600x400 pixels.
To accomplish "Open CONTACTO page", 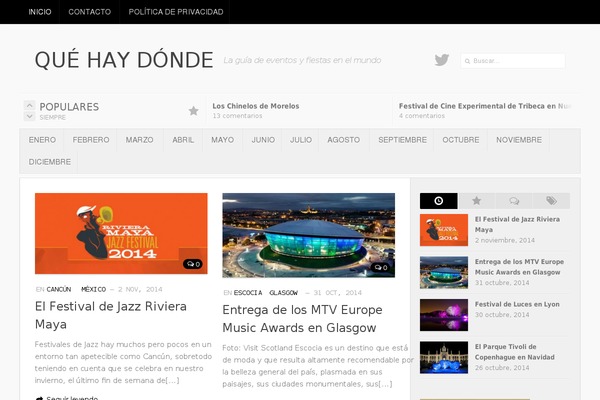I will pos(90,12).
